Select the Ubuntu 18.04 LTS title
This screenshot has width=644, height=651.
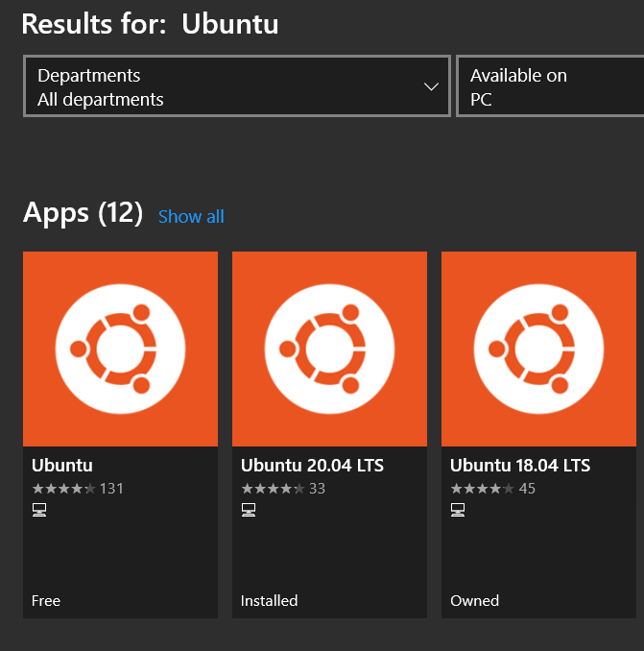click(520, 466)
